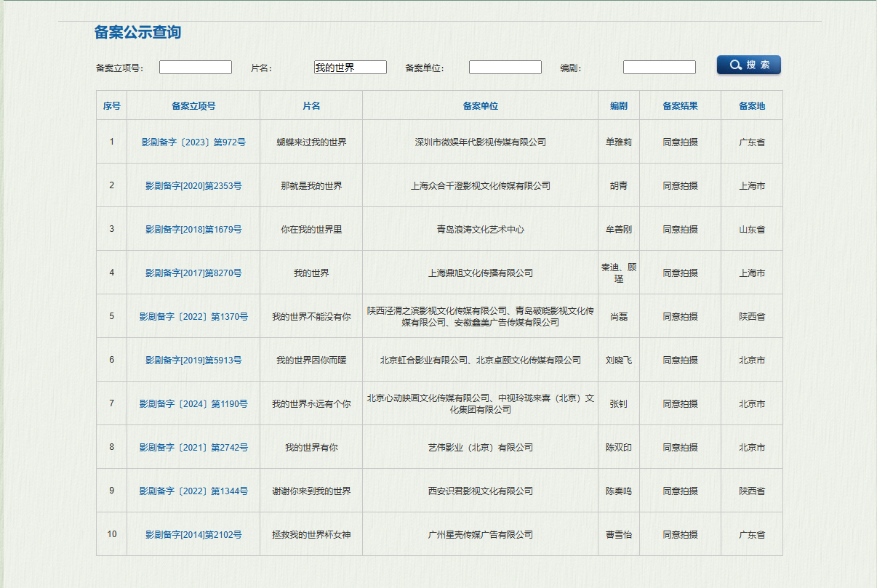
Task: Select title 蝴蝶来过我的世界
Action: 311,142
